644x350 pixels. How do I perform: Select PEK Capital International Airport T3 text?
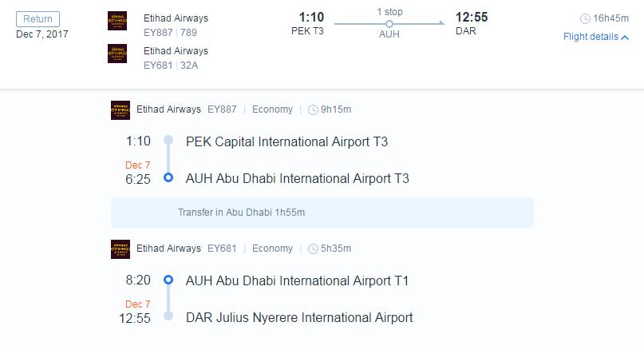[286, 141]
